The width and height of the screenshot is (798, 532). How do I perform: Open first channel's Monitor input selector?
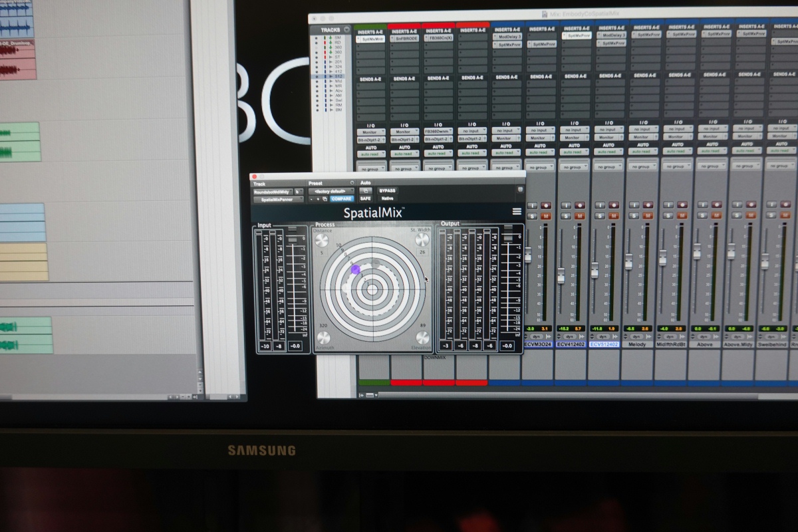click(x=370, y=132)
